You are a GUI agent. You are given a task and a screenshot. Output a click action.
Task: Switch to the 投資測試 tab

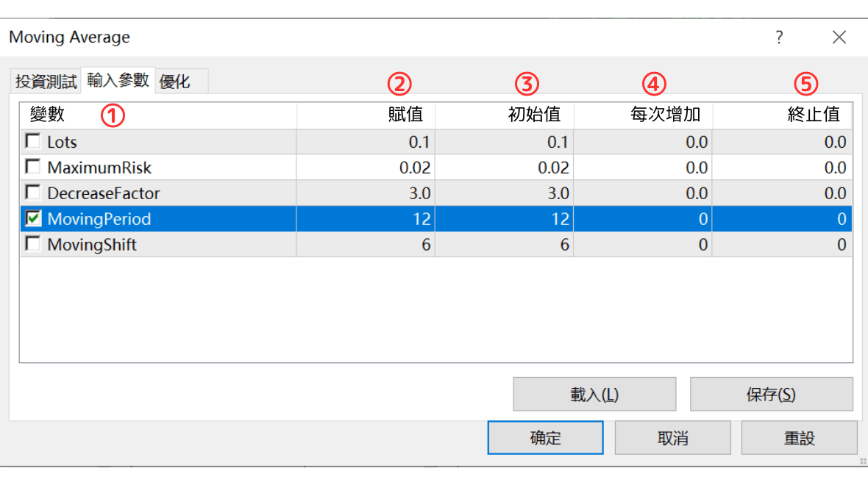click(45, 81)
